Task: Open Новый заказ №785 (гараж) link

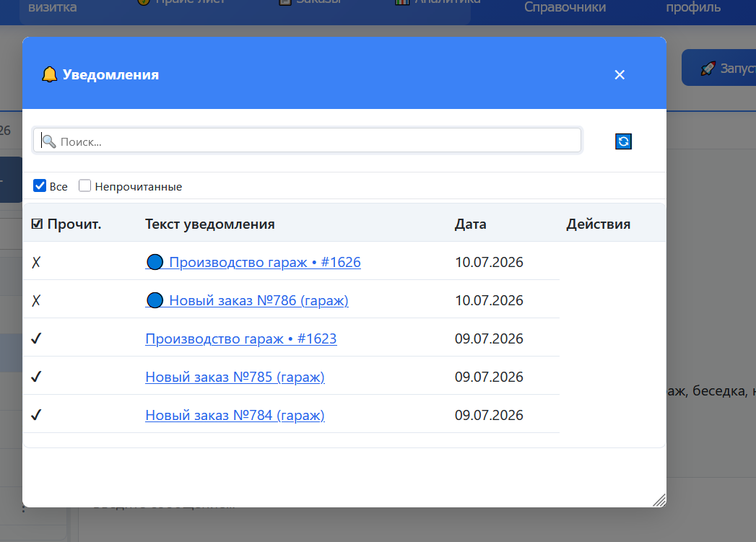Action: pos(235,377)
